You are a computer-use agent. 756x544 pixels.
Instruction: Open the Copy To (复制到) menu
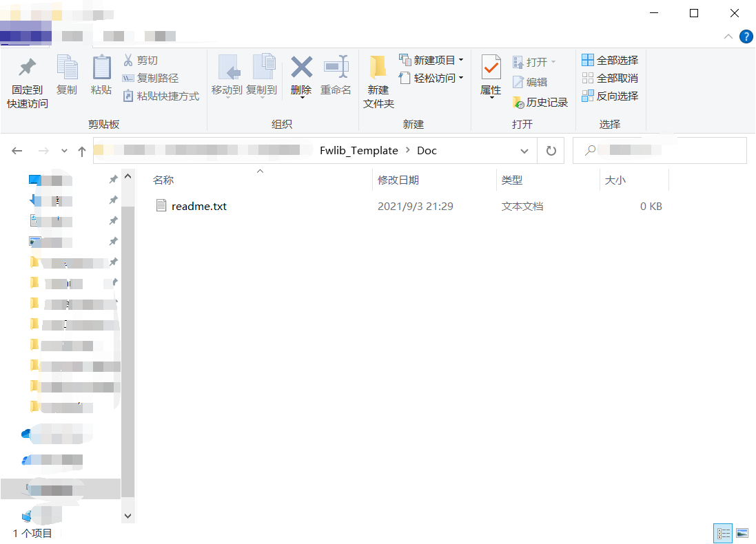pos(262,76)
